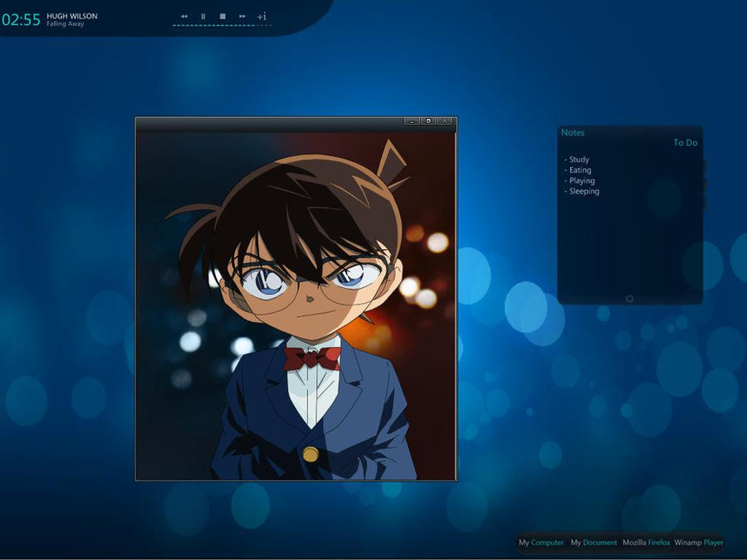Viewport: 747px width, 560px height.
Task: Click the +i icon in the music player
Action: [x=261, y=17]
